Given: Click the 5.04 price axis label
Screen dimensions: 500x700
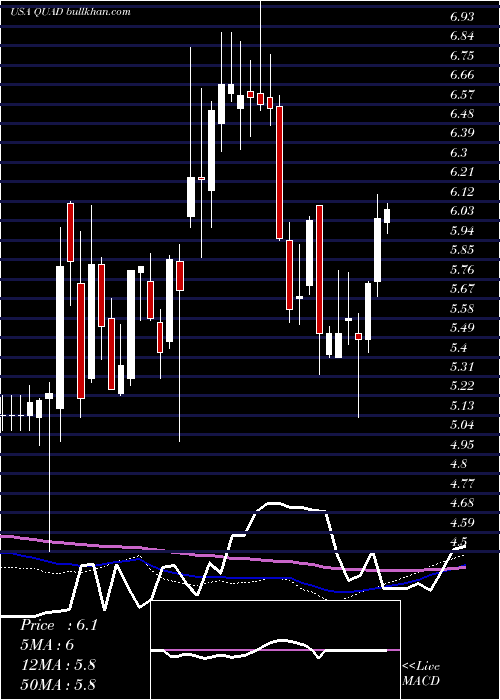Looking at the screenshot, I should click(462, 424).
